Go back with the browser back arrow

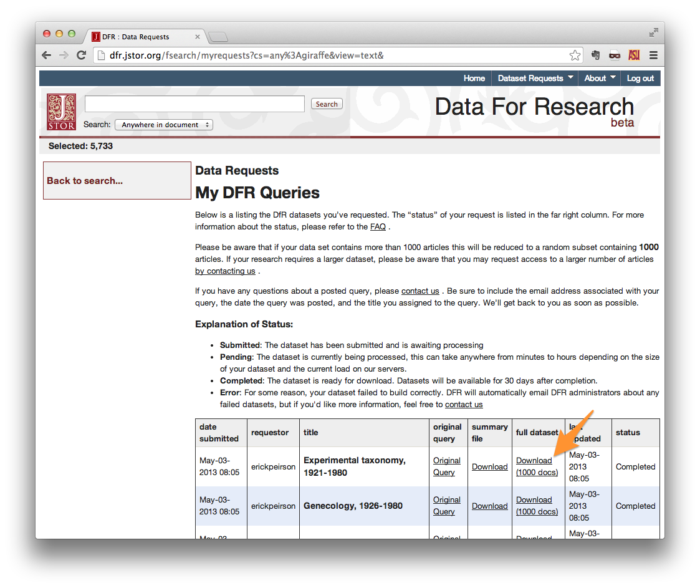[46, 55]
